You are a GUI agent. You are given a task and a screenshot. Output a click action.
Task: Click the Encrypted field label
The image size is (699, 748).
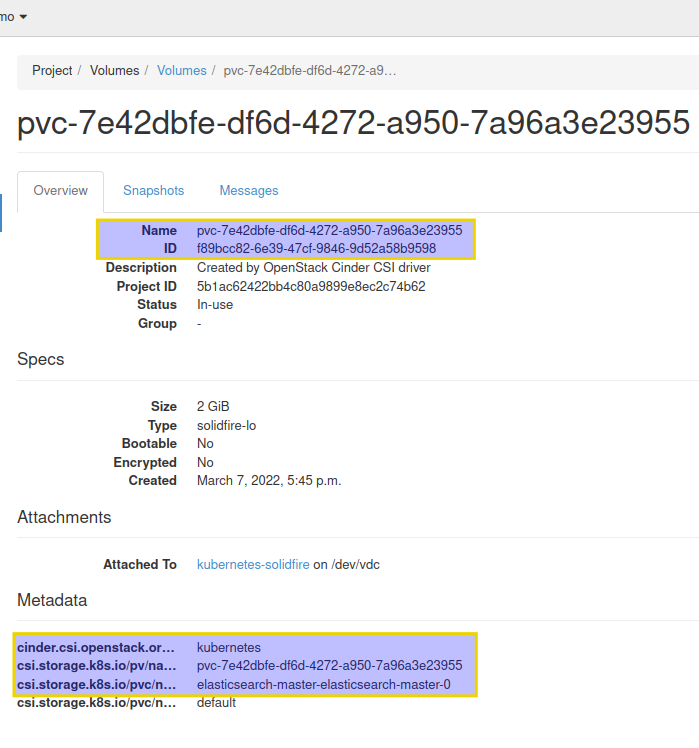(145, 463)
